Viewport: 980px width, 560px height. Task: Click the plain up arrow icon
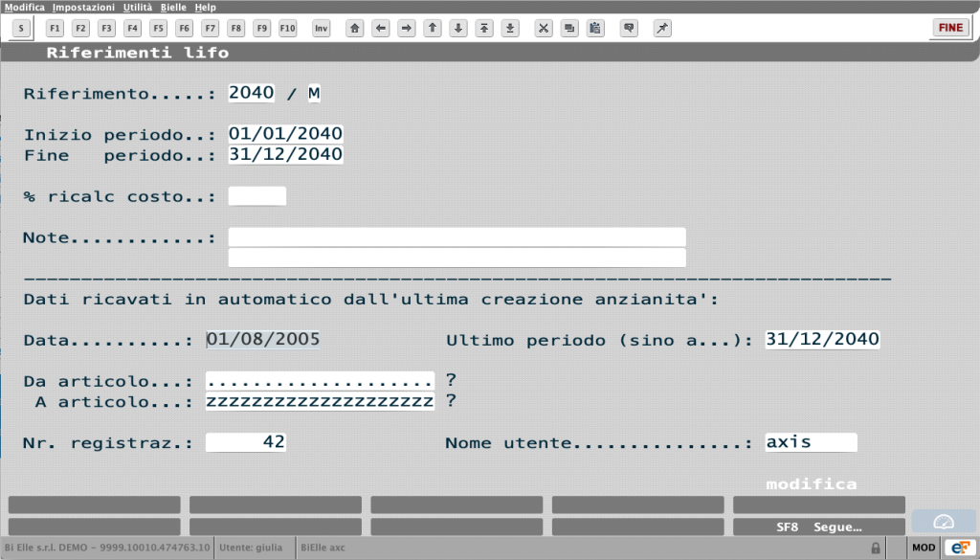pos(433,28)
